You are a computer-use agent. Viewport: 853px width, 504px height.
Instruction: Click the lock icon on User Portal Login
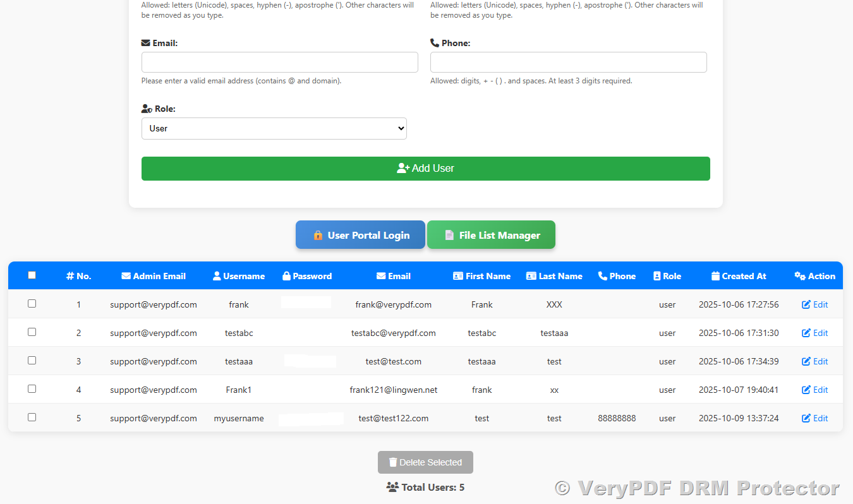point(318,235)
